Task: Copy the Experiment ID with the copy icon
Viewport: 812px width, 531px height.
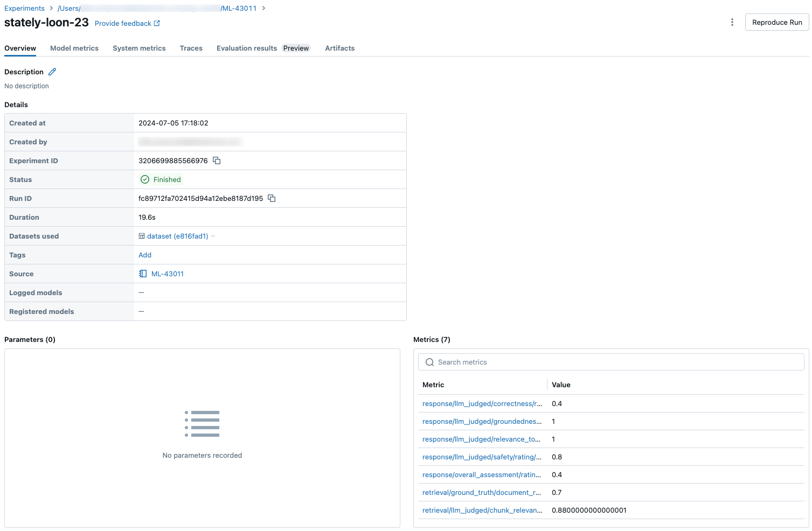Action: (x=217, y=160)
